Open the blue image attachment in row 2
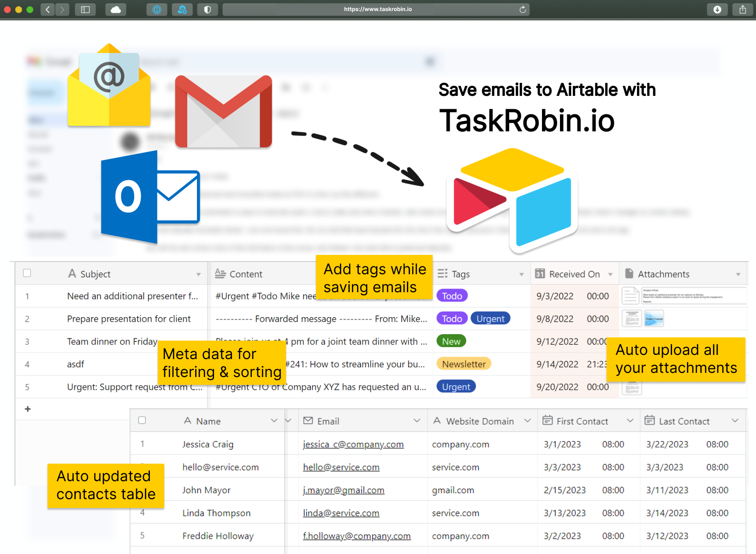 (x=654, y=318)
